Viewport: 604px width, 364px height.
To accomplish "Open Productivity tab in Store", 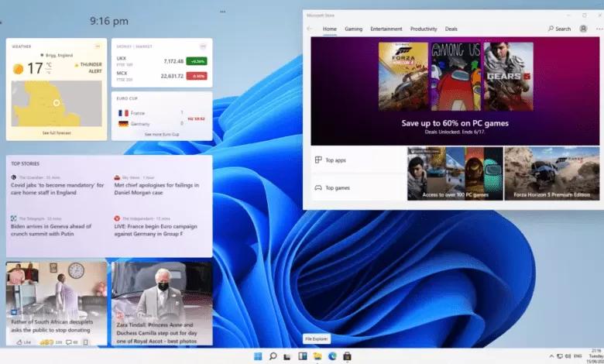I will pyautogui.click(x=424, y=29).
